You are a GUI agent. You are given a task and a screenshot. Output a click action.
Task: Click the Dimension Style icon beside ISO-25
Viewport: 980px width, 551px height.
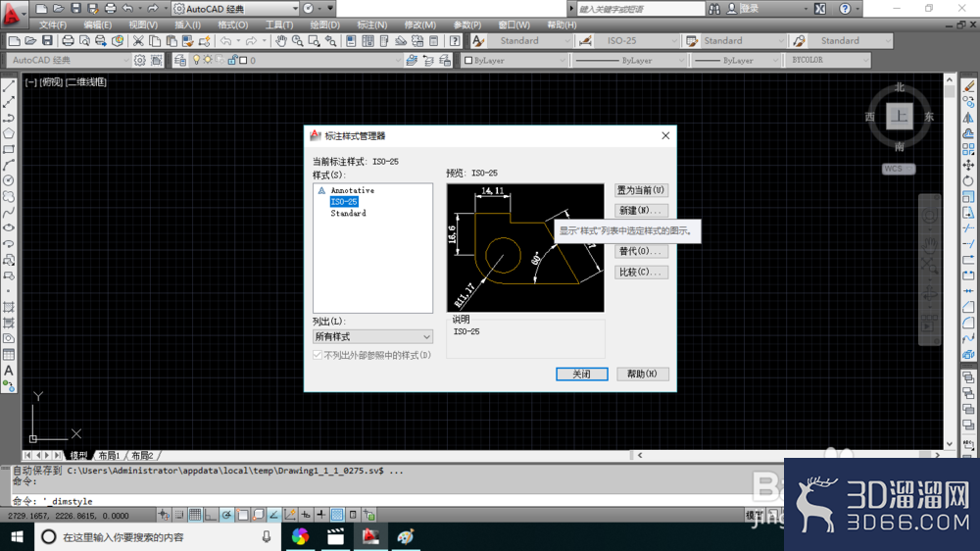click(586, 40)
